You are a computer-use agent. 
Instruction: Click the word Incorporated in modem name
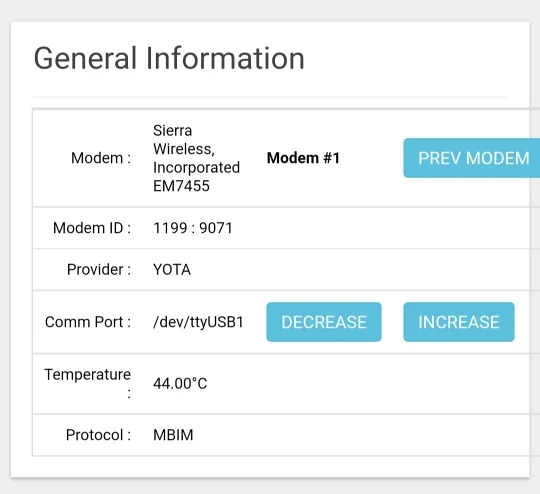coord(196,168)
